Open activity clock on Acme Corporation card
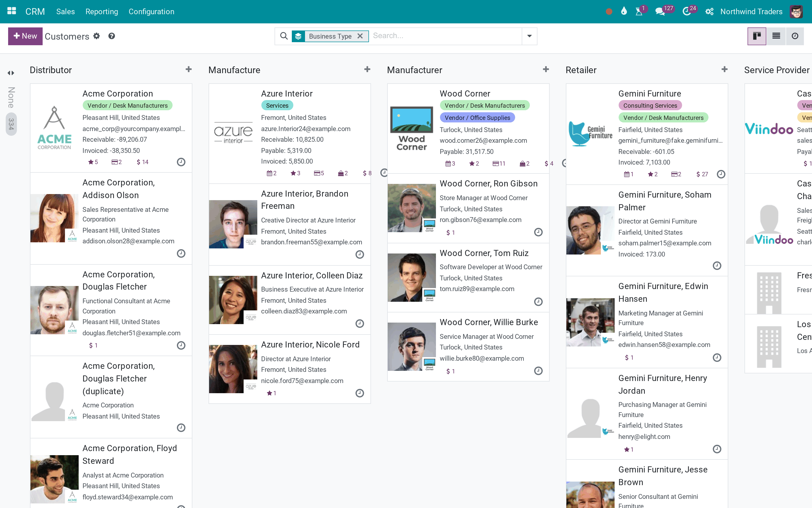812x508 pixels. (181, 162)
